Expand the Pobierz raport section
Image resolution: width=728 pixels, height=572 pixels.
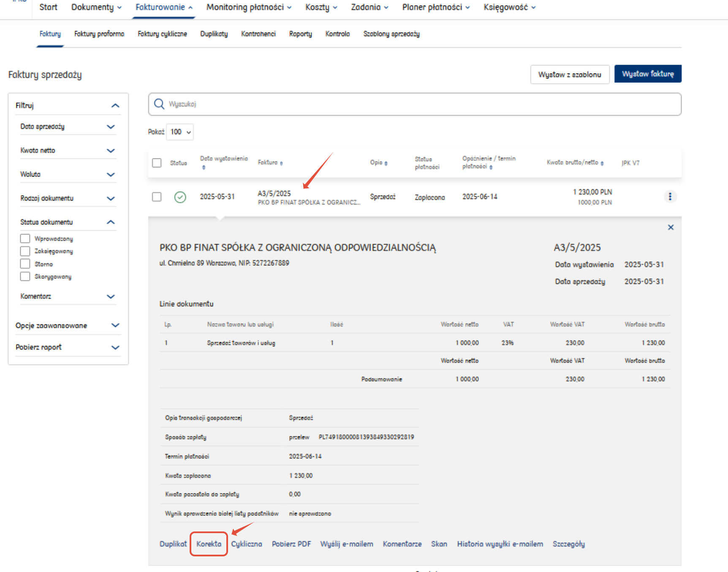pos(115,347)
